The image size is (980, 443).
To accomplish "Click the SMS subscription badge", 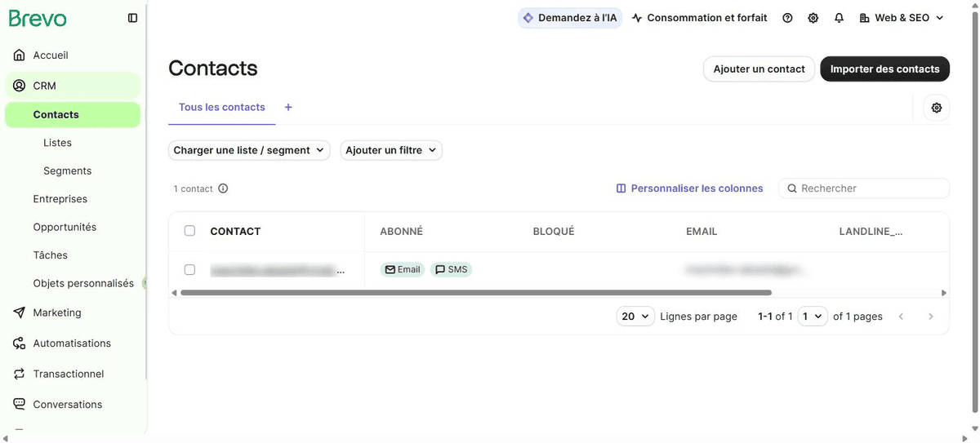I will [x=452, y=269].
